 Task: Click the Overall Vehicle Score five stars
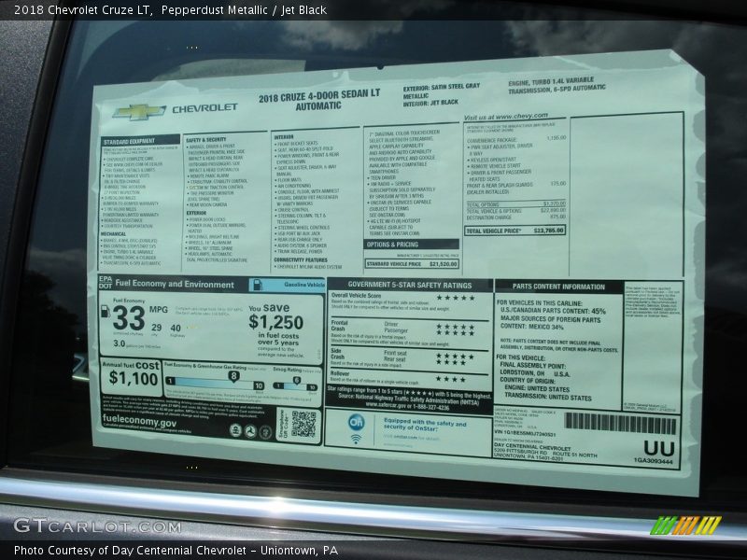(456, 298)
